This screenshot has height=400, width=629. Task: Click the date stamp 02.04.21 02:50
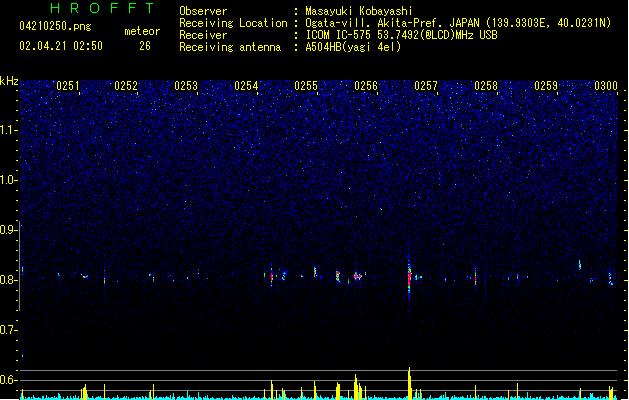pyautogui.click(x=61, y=46)
